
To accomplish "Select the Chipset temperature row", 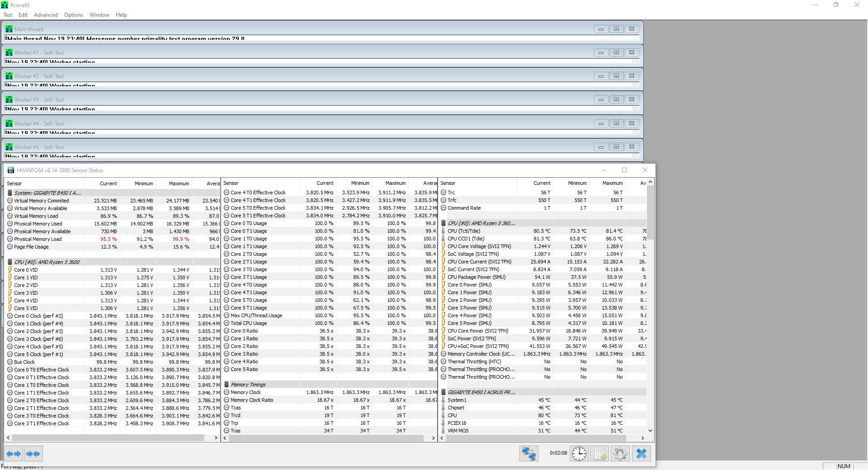I will tap(542, 408).
